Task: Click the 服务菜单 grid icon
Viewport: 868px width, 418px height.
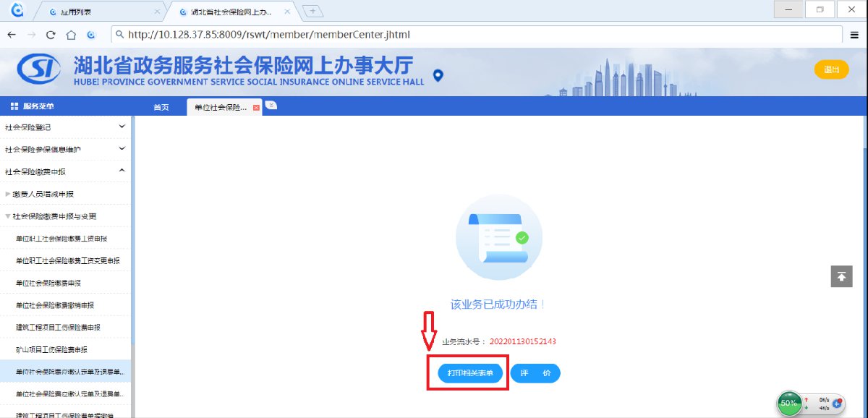Action: pyautogui.click(x=14, y=106)
